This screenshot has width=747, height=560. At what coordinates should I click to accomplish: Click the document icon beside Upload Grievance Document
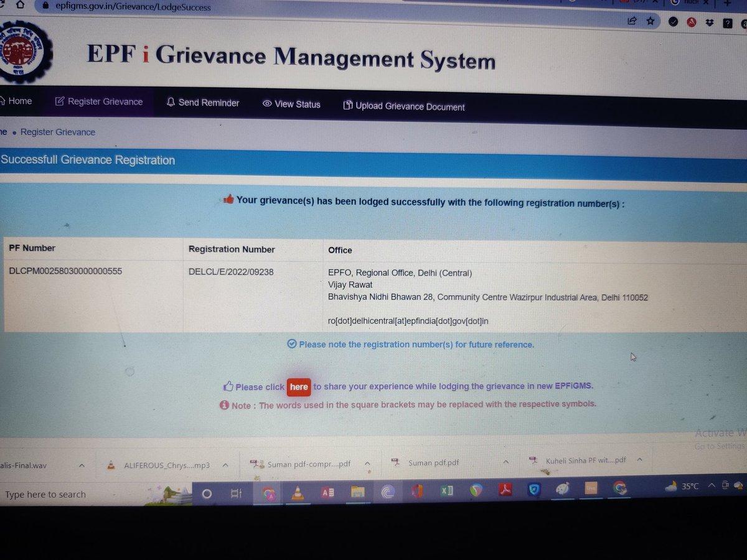coord(348,106)
